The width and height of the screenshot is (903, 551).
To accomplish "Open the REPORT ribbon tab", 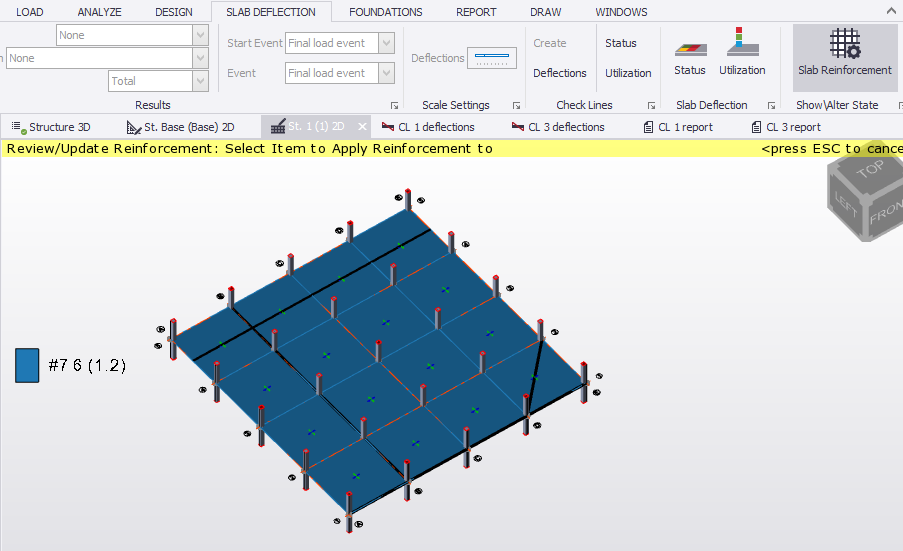I will click(x=476, y=12).
